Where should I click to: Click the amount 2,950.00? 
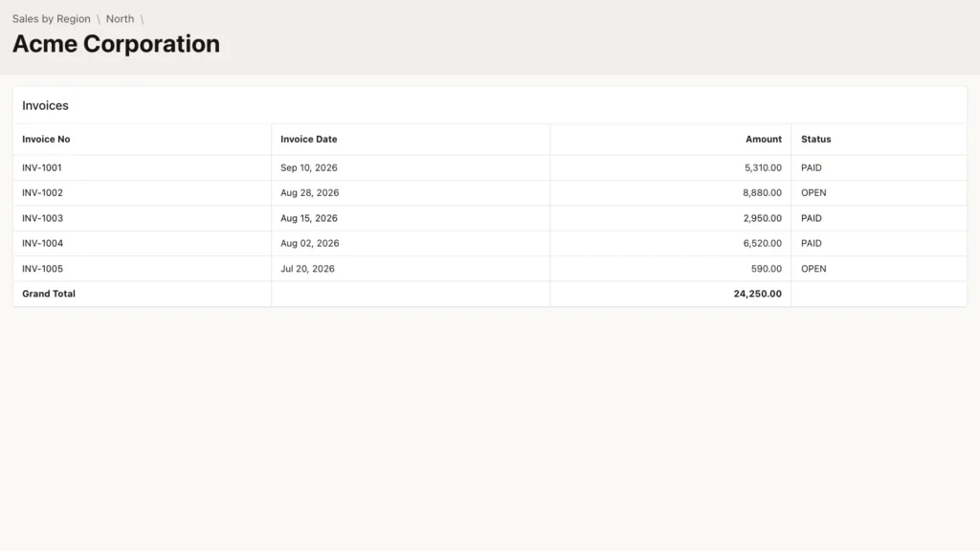click(763, 219)
